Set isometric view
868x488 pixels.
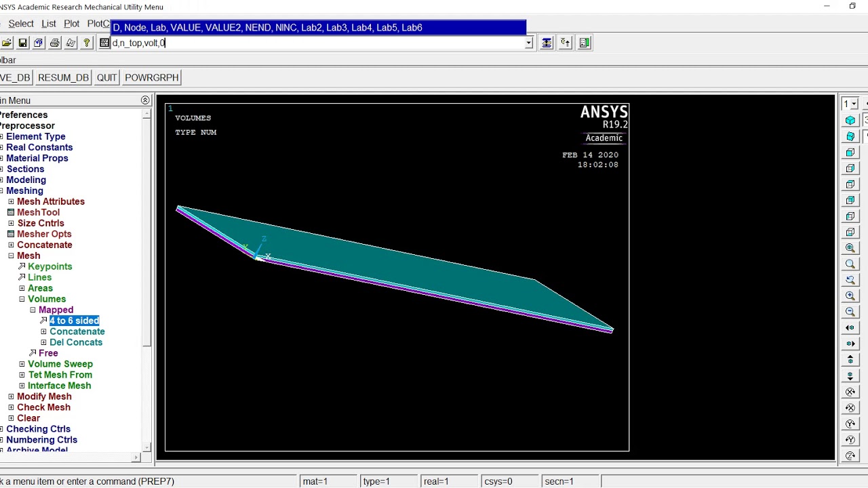coord(850,120)
